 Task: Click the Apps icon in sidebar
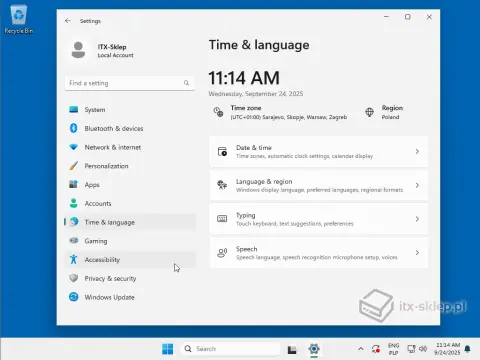(x=73, y=184)
